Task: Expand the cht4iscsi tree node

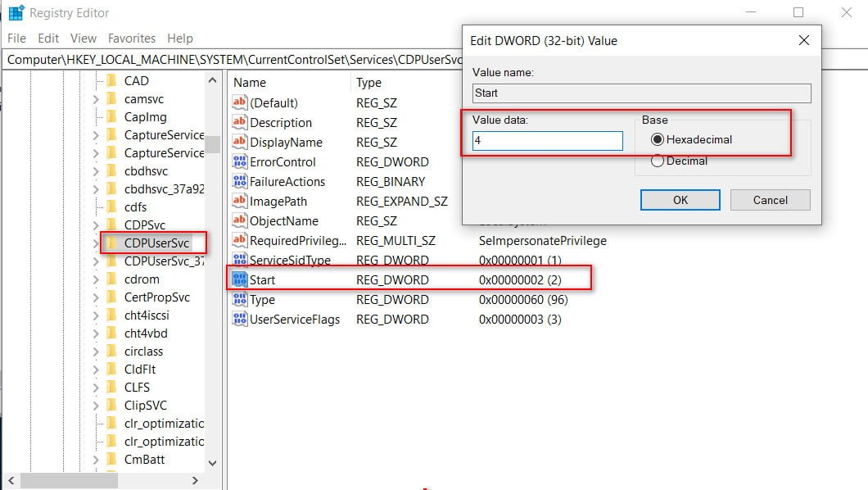Action: [96, 315]
